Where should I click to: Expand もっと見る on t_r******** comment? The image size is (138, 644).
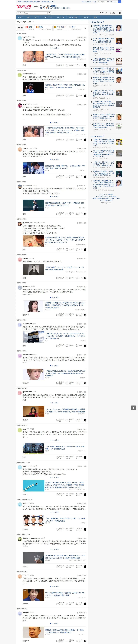click(54, 48)
